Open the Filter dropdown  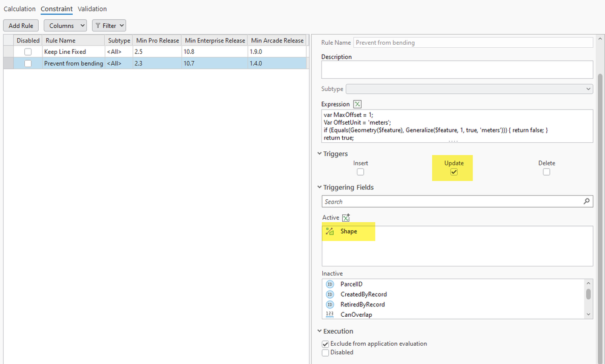point(109,25)
